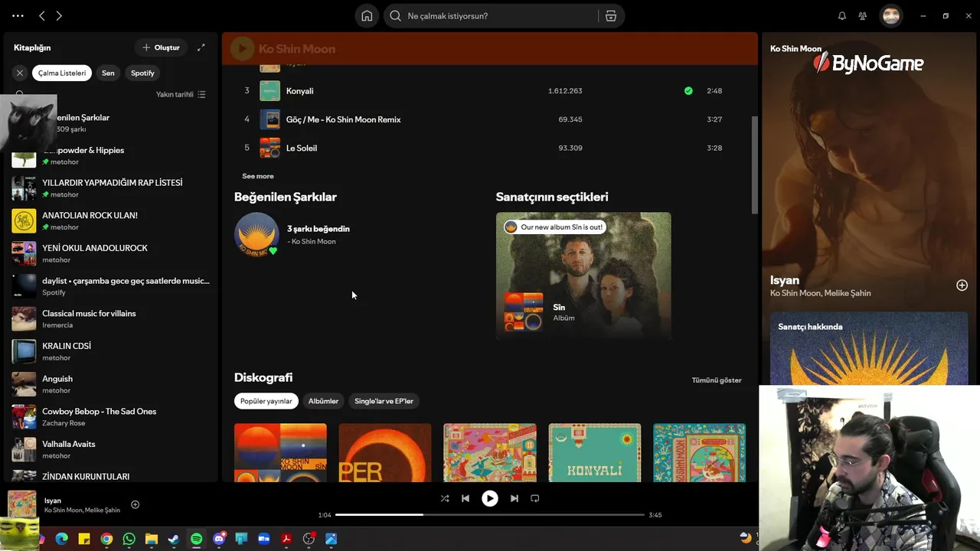
Task: Open Discord from taskbar
Action: (219, 540)
